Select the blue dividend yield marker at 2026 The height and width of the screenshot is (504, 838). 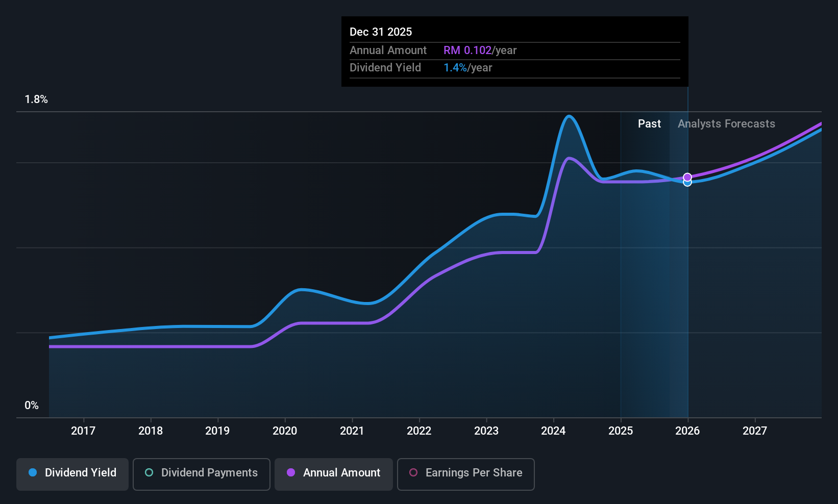[x=687, y=183]
